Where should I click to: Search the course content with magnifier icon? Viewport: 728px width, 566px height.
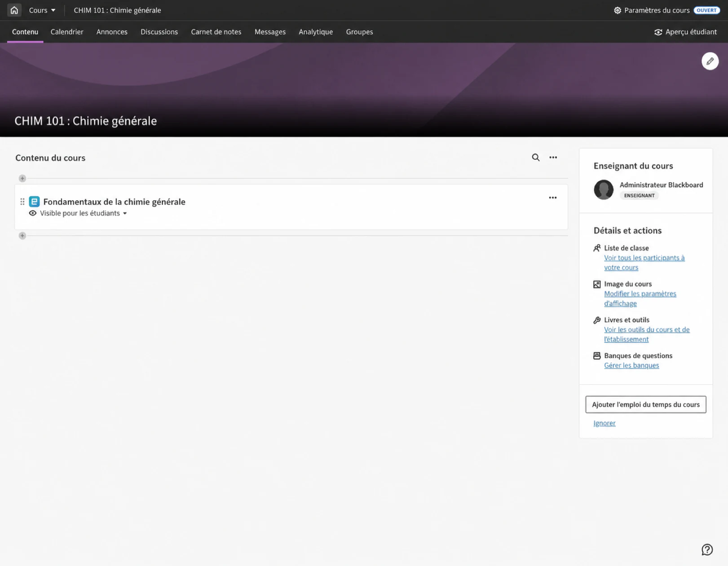tap(535, 158)
